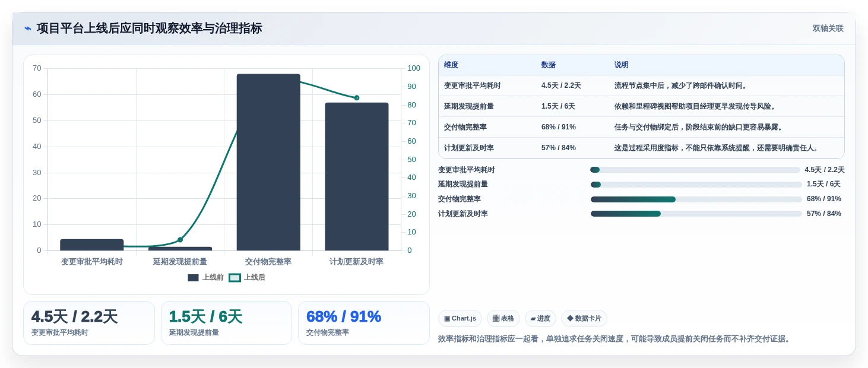
Task: Click the line point above 延期发现提前量
Action: [180, 240]
